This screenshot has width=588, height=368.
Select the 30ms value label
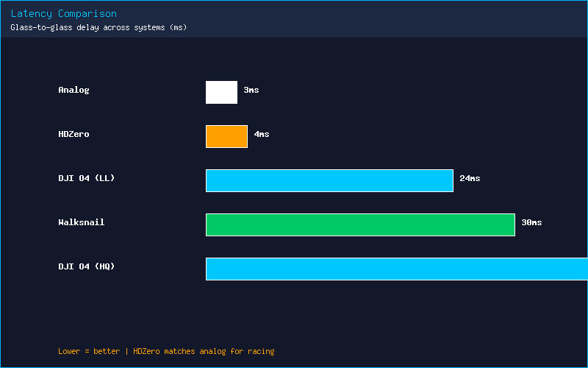531,222
